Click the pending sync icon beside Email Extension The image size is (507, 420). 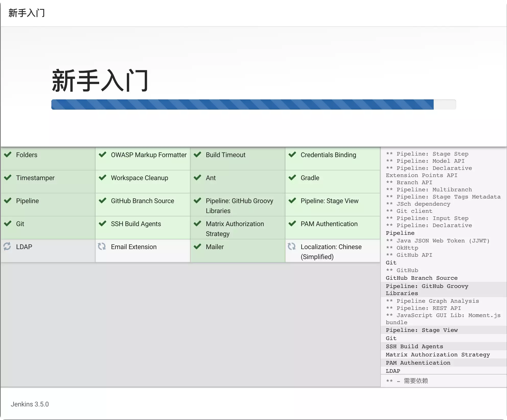[102, 246]
